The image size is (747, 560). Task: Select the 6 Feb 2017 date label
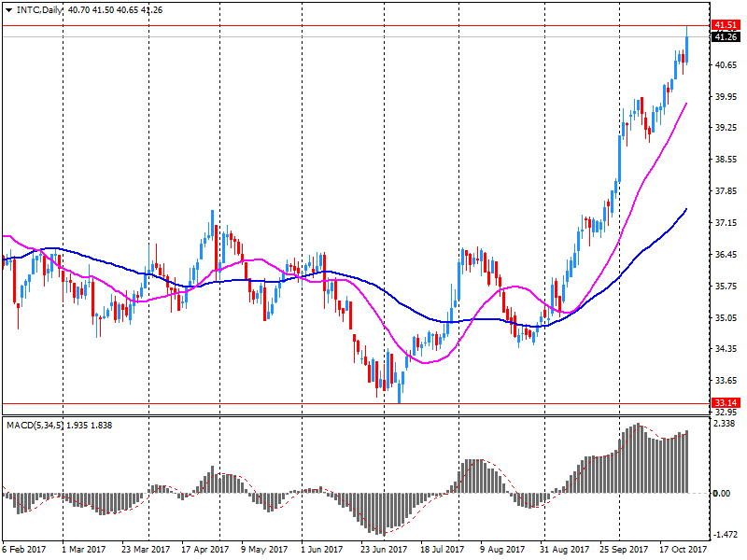[24, 550]
